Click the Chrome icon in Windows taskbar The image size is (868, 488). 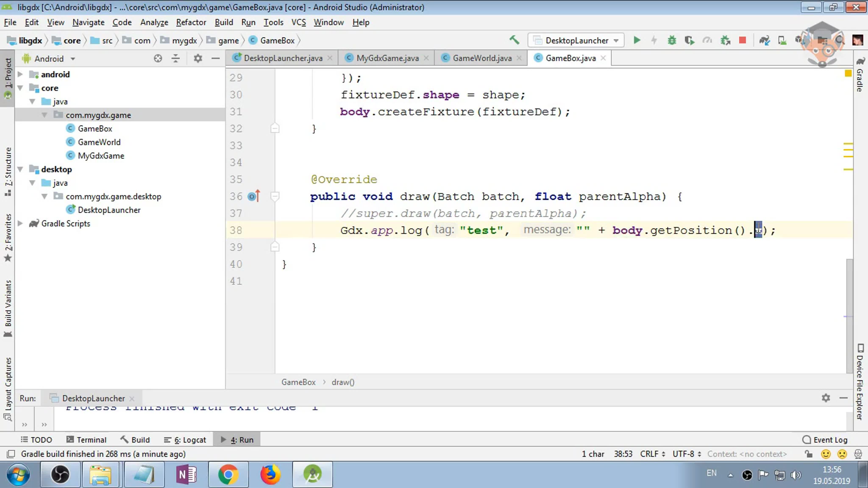coord(228,474)
